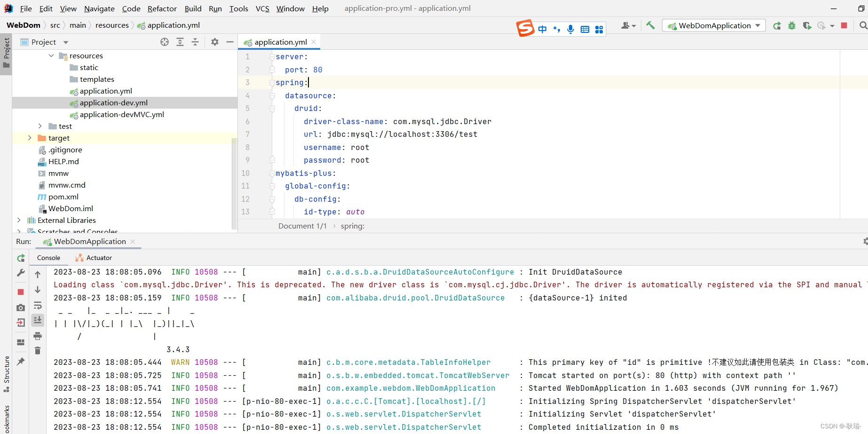Toggle Sogou punctuation mode
Viewport: 868px width, 434px height.
557,29
